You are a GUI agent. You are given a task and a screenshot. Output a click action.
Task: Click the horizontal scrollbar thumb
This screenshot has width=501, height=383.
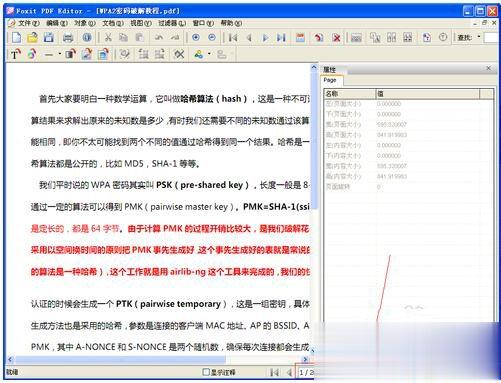point(120,359)
